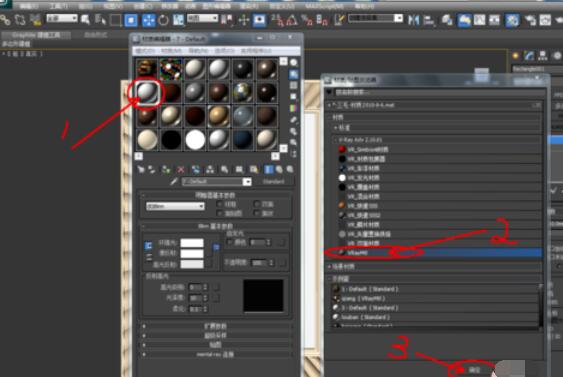563x377 pixels.
Task: Click Video Color Check icon
Action: pos(294,108)
